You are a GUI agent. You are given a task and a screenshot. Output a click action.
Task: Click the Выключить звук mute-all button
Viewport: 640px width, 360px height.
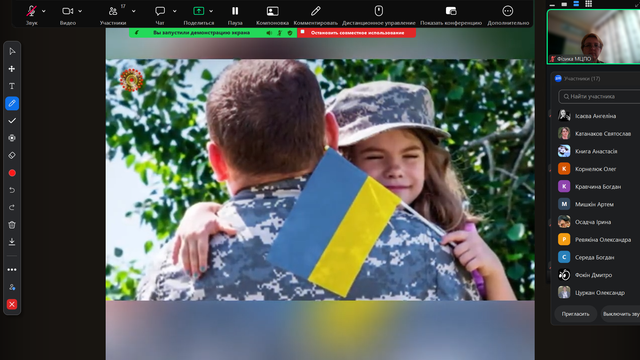[621, 314]
